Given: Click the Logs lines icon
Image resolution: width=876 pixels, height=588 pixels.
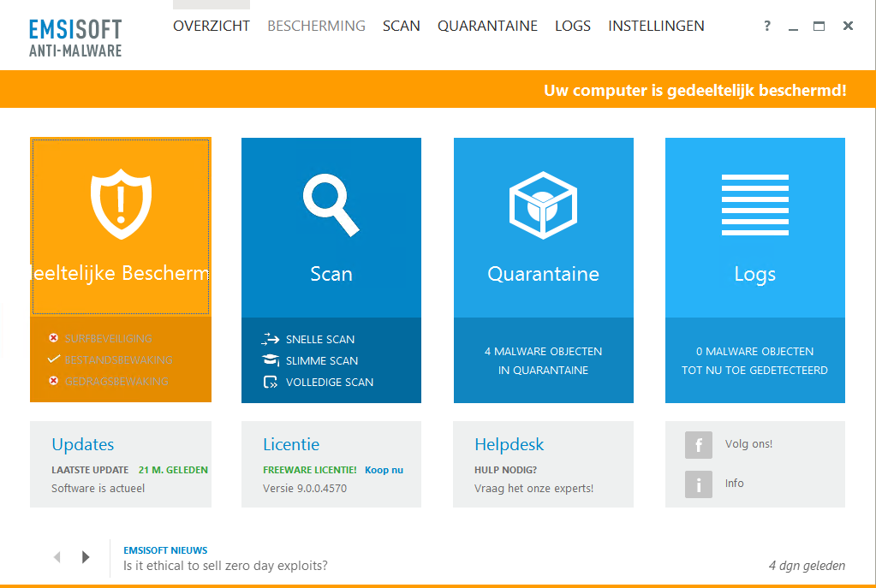Looking at the screenshot, I should (x=754, y=205).
